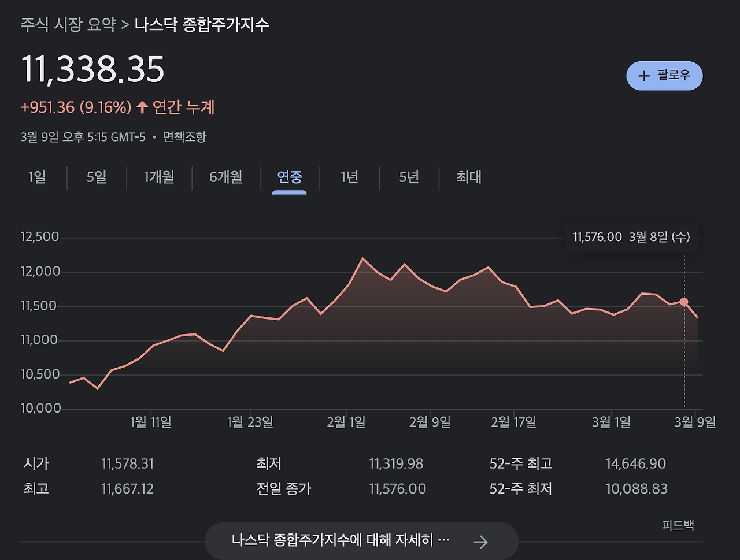The height and width of the screenshot is (560, 740).
Task: Click the 52-주 최저 value 10,088.83
Action: [637, 489]
